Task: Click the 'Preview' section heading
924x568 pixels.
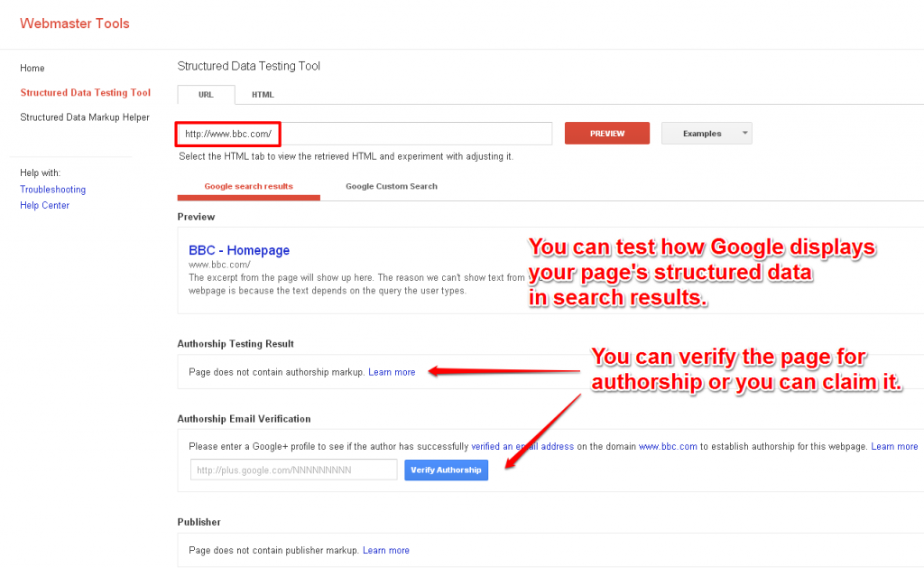Action: point(196,217)
